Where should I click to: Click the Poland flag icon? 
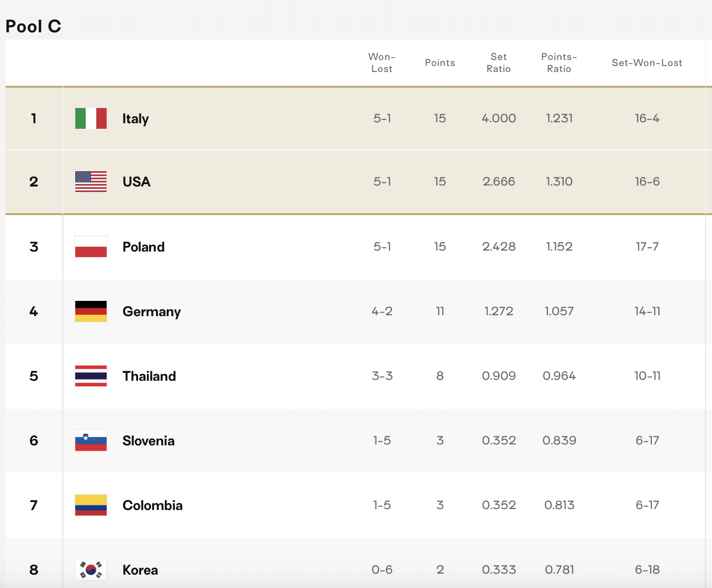(x=91, y=247)
